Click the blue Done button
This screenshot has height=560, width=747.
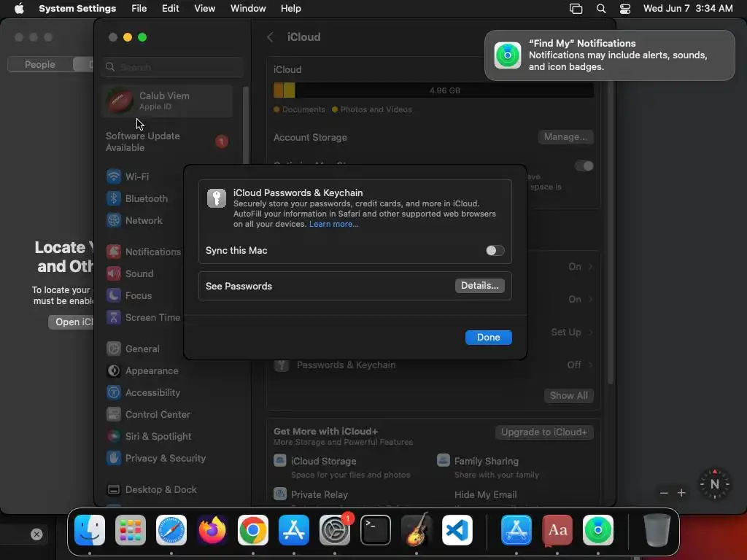(488, 337)
